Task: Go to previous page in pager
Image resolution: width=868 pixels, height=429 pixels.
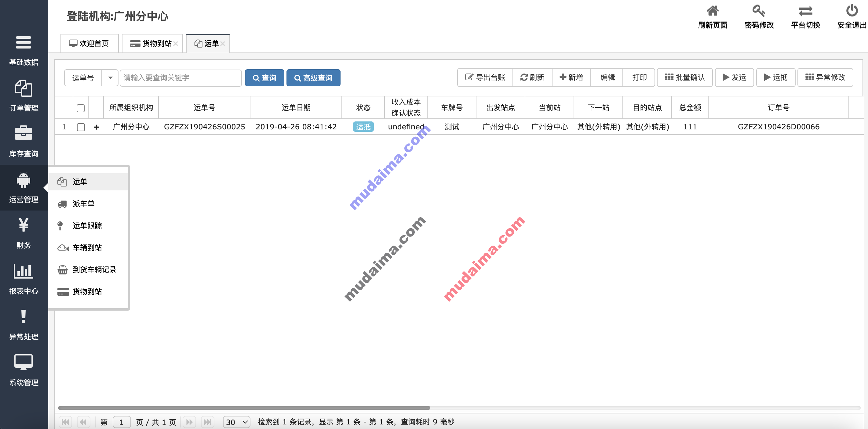Action: click(83, 422)
